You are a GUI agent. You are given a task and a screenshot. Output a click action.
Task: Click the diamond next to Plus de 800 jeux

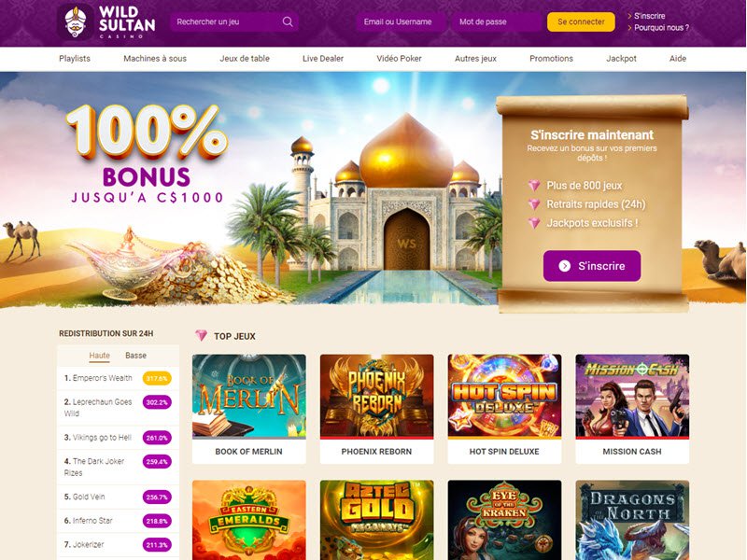pos(534,186)
